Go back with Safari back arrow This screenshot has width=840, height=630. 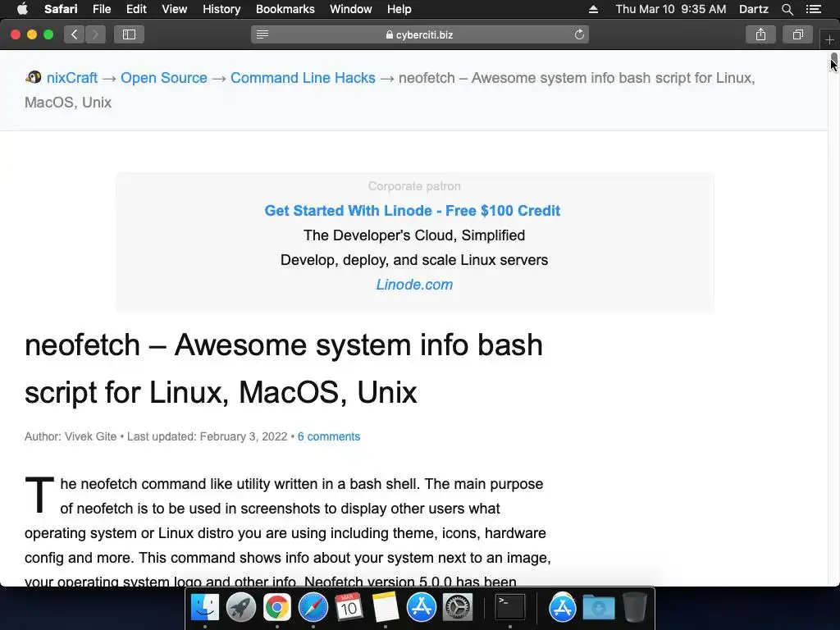(75, 34)
